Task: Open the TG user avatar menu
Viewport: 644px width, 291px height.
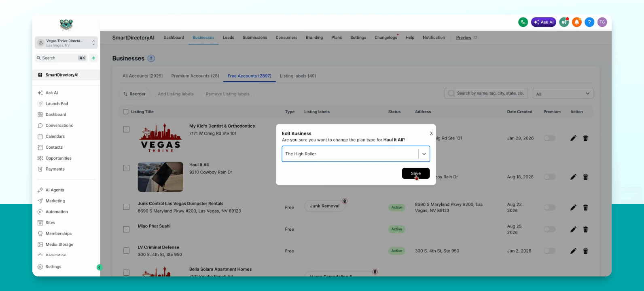Action: pos(602,22)
